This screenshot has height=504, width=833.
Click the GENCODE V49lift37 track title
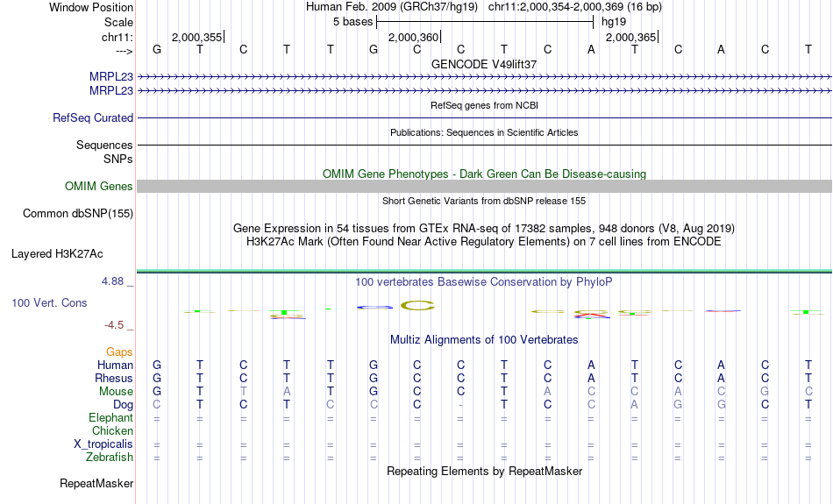[484, 64]
